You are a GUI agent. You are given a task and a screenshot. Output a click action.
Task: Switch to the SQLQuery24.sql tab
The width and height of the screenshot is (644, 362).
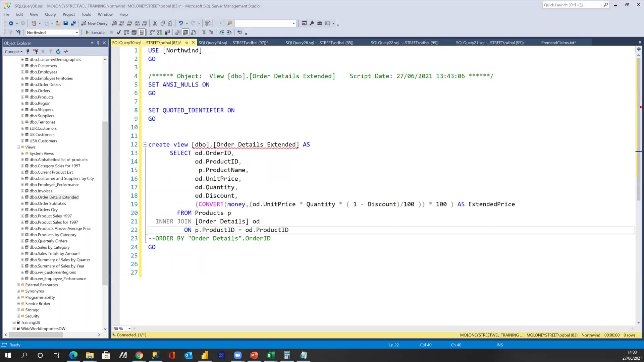pyautogui.click(x=234, y=43)
